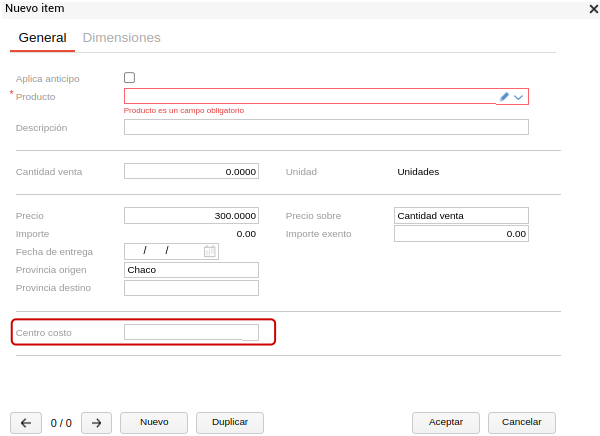Select the General tab
The height and width of the screenshot is (436, 600).
pos(42,38)
